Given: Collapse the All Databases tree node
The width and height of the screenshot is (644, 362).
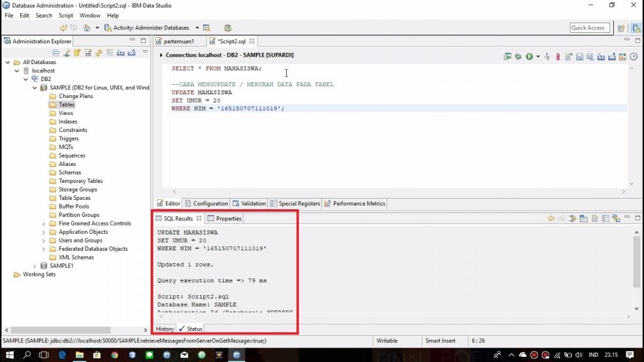Looking at the screenshot, I should 8,62.
